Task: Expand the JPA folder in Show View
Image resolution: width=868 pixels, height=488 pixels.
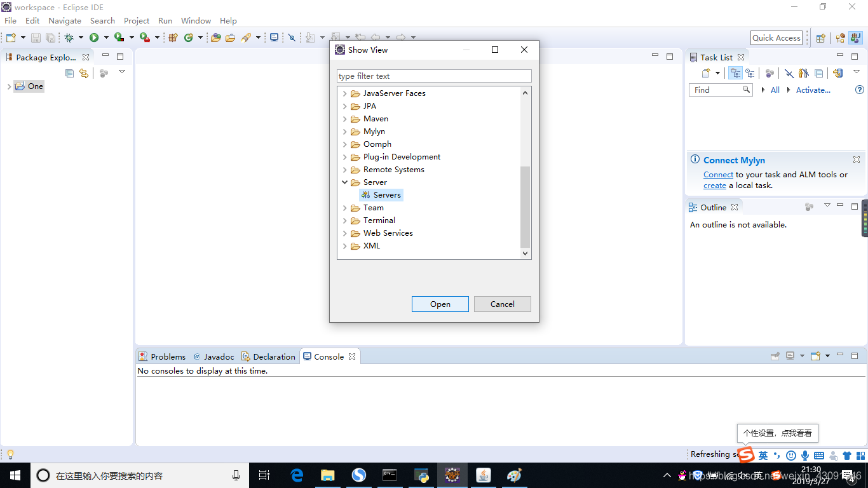Action: pos(345,106)
